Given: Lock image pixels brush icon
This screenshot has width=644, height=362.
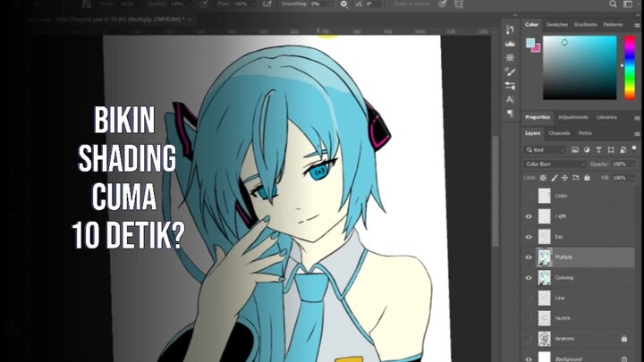Looking at the screenshot, I should point(554,178).
